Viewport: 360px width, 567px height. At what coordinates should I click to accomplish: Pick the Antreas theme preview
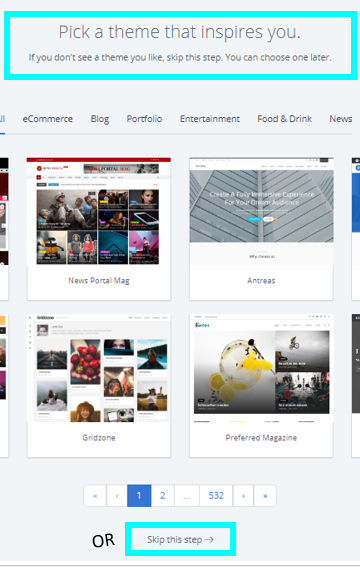pos(261,211)
